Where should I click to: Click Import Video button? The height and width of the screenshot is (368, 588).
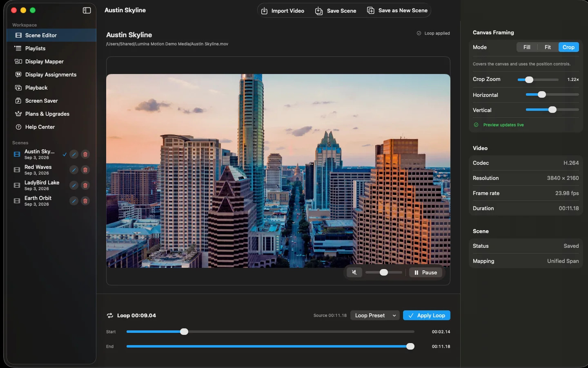[283, 11]
